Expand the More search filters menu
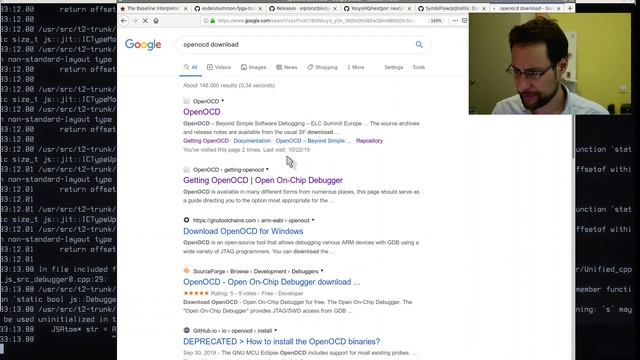Viewport: 640px width, 360px height. (x=356, y=67)
